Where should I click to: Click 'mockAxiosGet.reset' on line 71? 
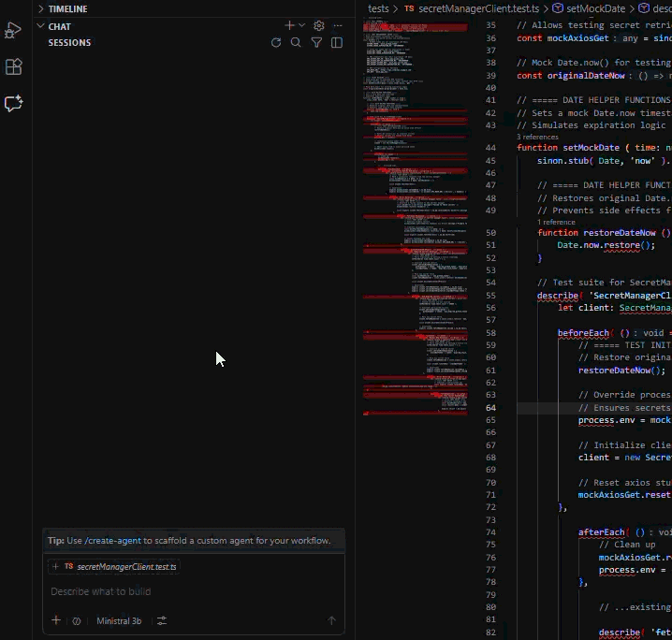click(x=625, y=495)
